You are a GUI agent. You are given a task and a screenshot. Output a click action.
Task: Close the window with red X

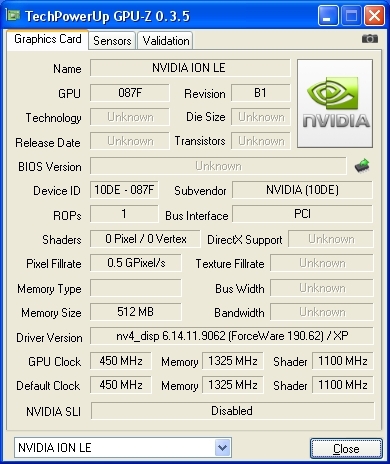[x=374, y=16]
